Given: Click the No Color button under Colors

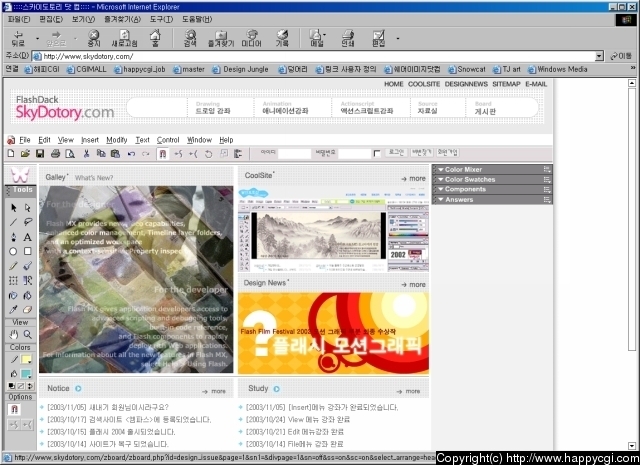Looking at the screenshot, I should 20,386.
